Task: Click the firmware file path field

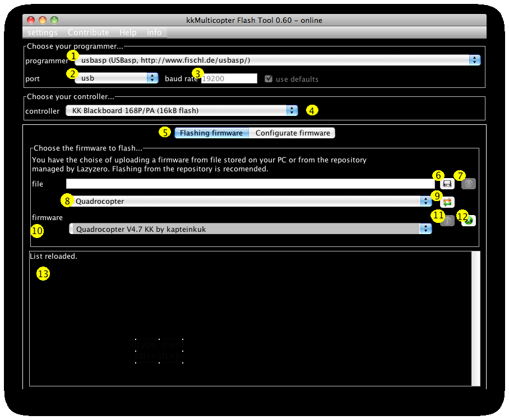Action: tap(247, 184)
